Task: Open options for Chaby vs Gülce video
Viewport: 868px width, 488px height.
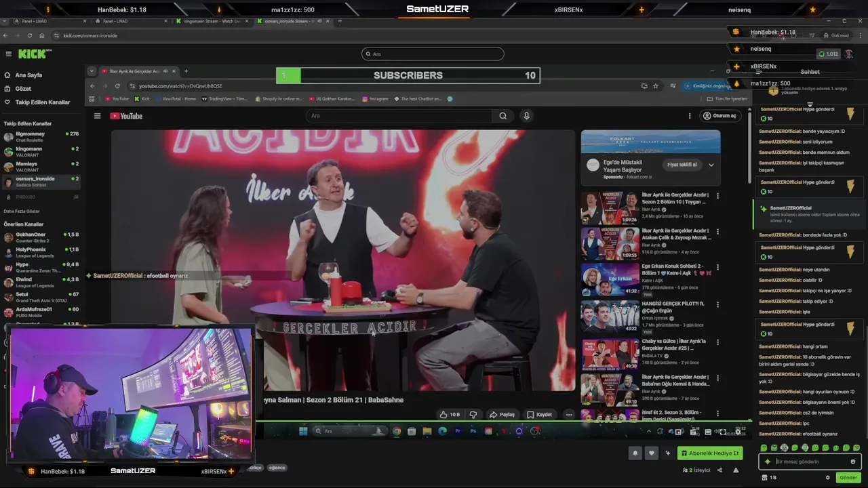Action: [x=717, y=342]
